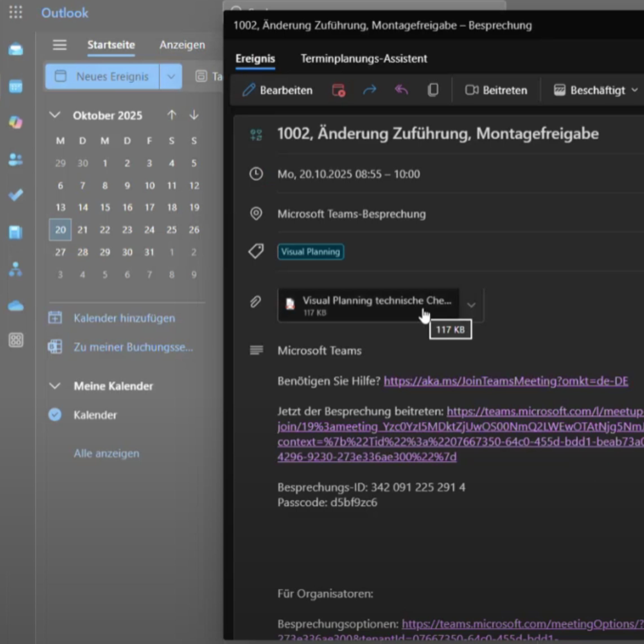Viewport: 644px width, 644px height.
Task: Open Mail in the left app rail
Action: coord(16,49)
